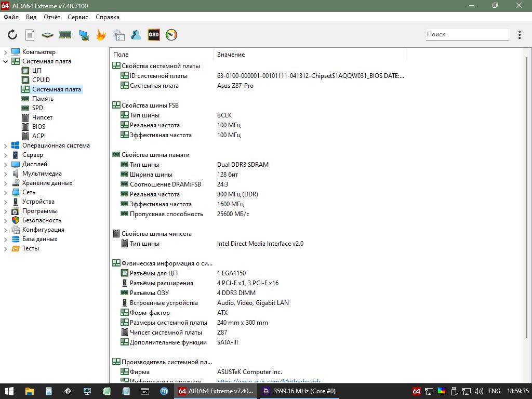
Task: Click the CPU chip toolbar icon
Action: pyautogui.click(x=47, y=35)
